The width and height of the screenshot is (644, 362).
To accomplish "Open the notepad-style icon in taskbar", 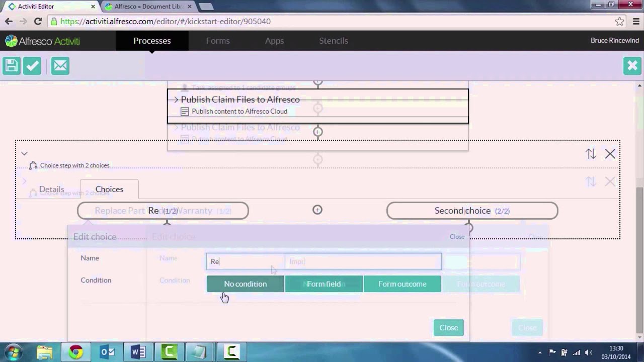I will 200,352.
